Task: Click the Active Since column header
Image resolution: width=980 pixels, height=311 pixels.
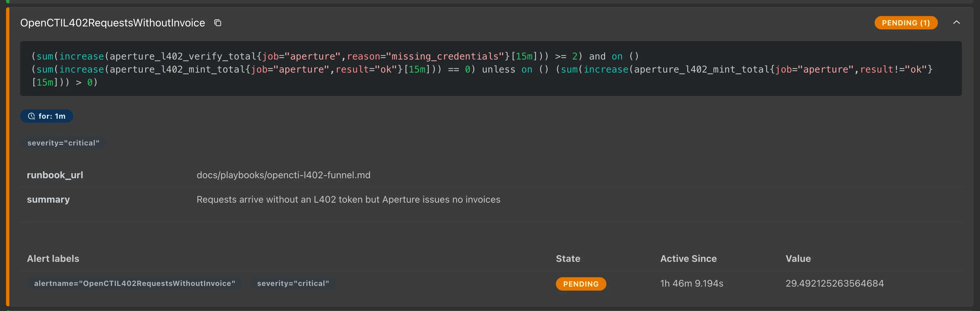Action: tap(688, 258)
